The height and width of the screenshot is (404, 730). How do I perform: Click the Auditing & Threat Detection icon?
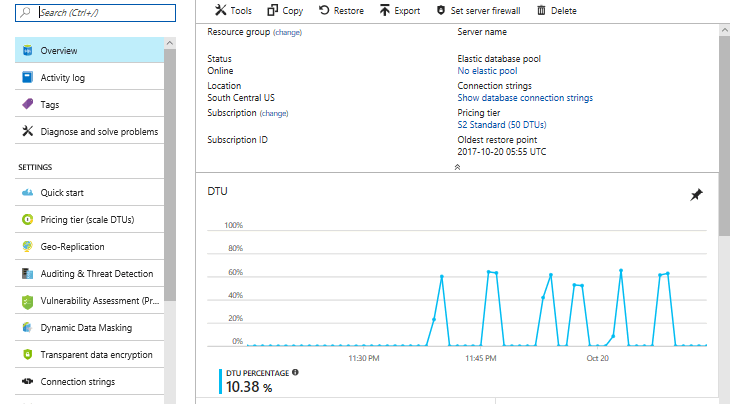(27, 273)
